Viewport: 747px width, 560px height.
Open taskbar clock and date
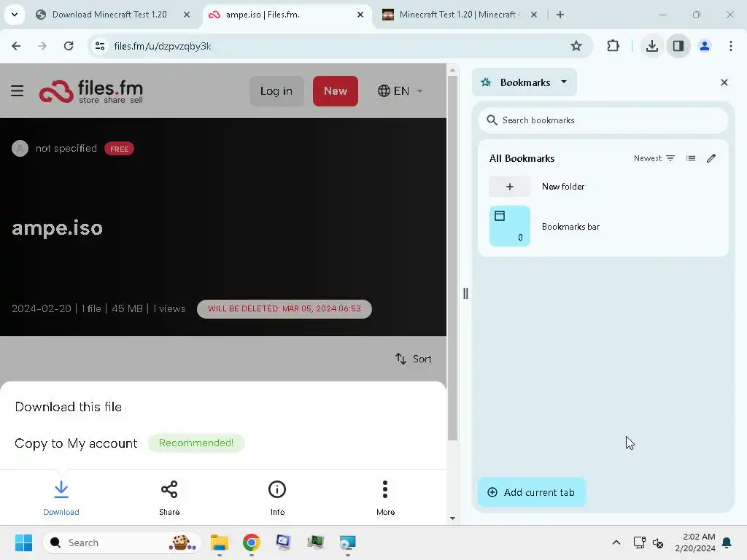(695, 542)
